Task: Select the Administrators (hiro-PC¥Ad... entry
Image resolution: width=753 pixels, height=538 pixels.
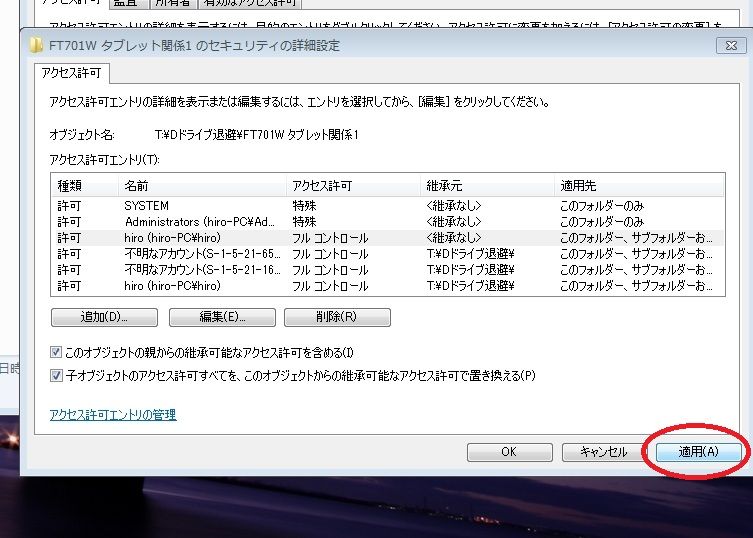Action: click(x=388, y=221)
